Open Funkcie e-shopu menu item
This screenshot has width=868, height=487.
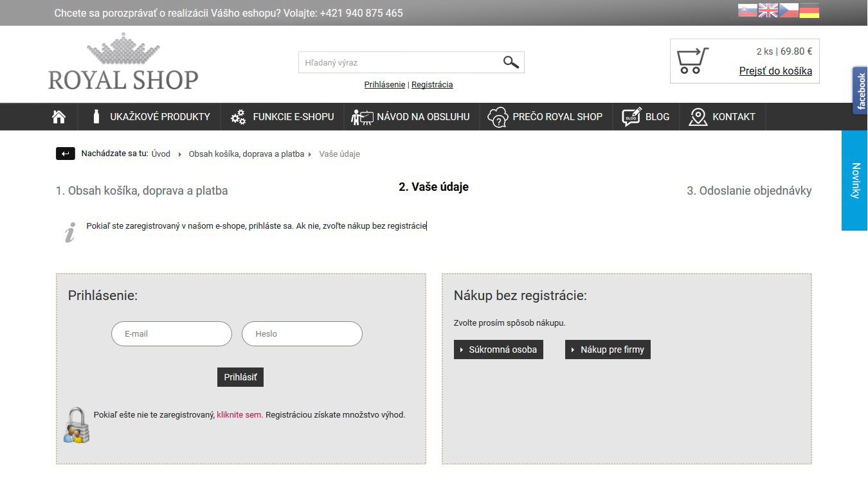283,117
